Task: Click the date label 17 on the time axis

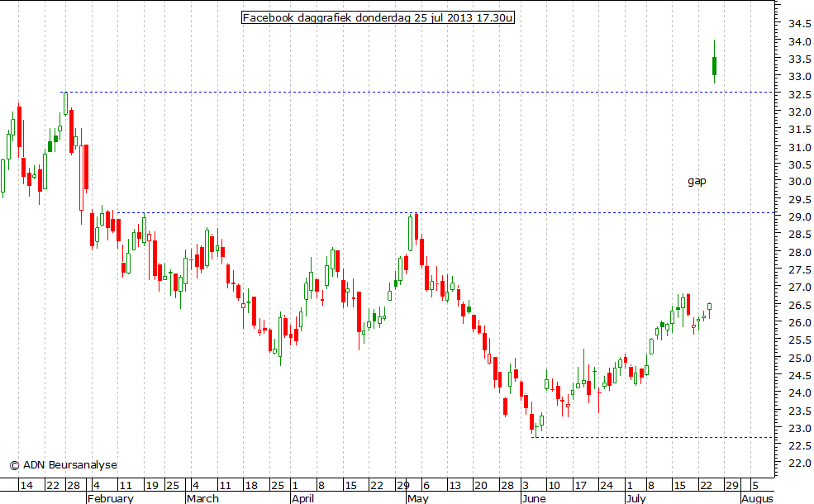Action: pos(580,486)
